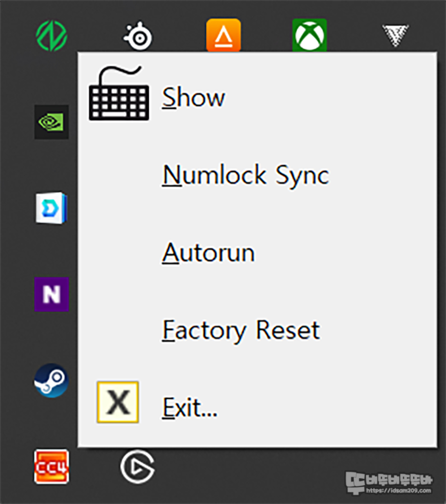The height and width of the screenshot is (504, 446).
Task: Click the CC4 tray icon
Action: click(x=52, y=466)
